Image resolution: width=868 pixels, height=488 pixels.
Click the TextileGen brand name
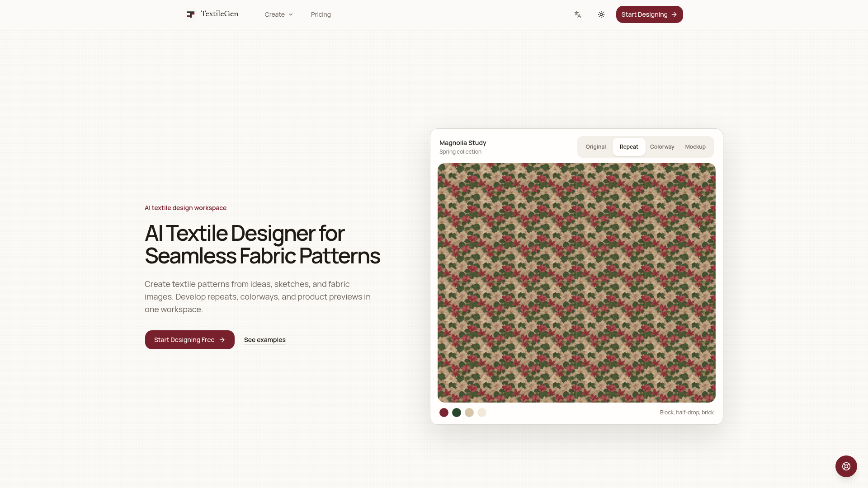coord(220,14)
